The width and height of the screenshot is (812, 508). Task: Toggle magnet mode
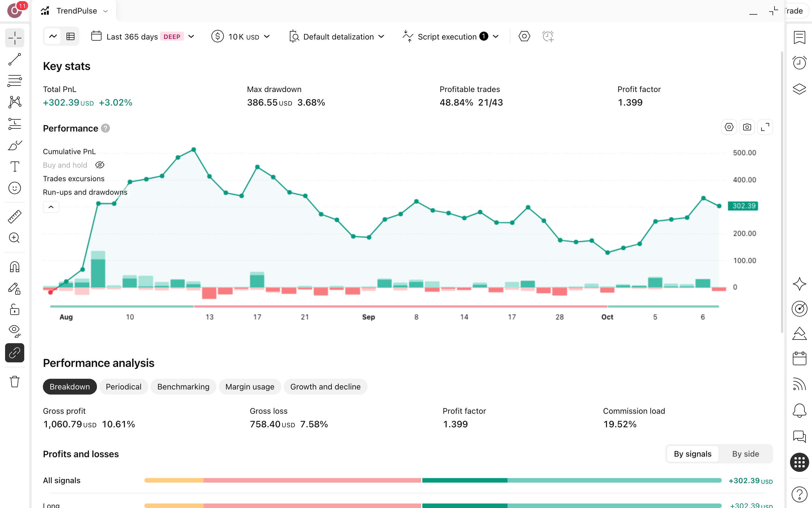[x=15, y=267]
